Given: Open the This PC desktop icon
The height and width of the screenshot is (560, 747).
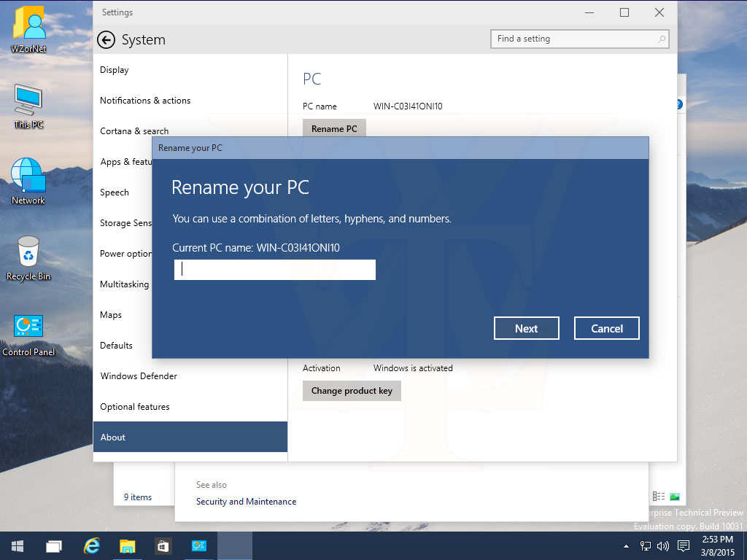Looking at the screenshot, I should pos(28,106).
